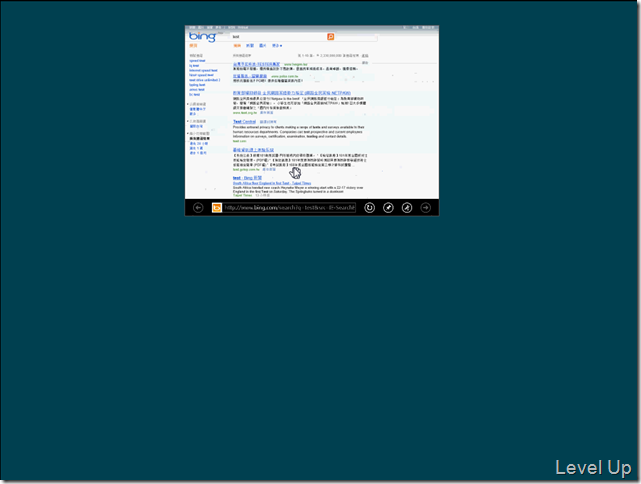Open the South Africa Beat England Taipei Times link
This screenshot has width=641, height=484.
(x=272, y=183)
